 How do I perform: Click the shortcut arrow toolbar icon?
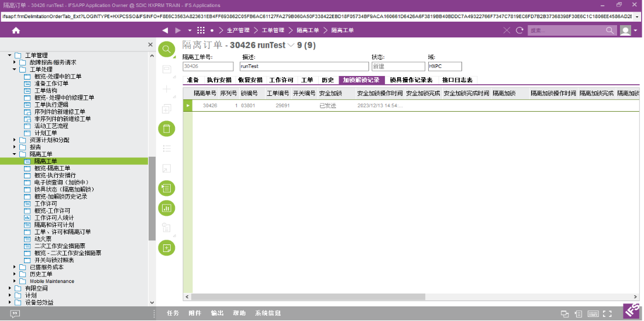click(167, 168)
